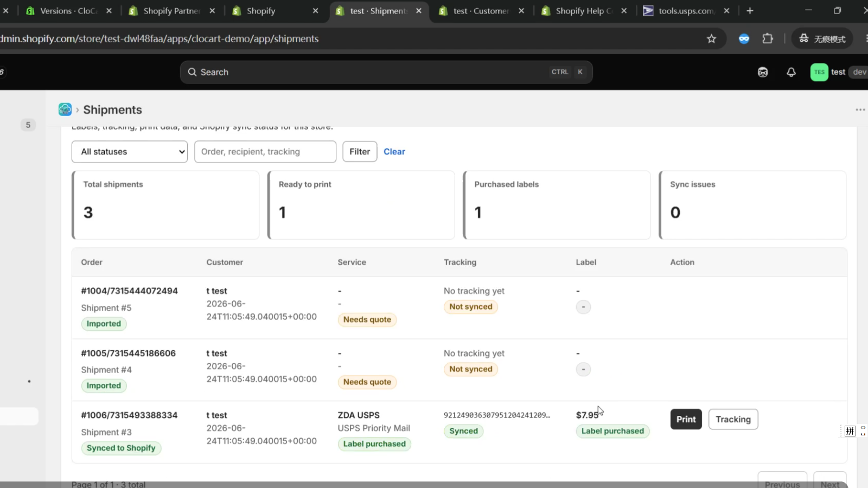The image size is (868, 488).
Task: Clear the shipment filters
Action: [394, 152]
